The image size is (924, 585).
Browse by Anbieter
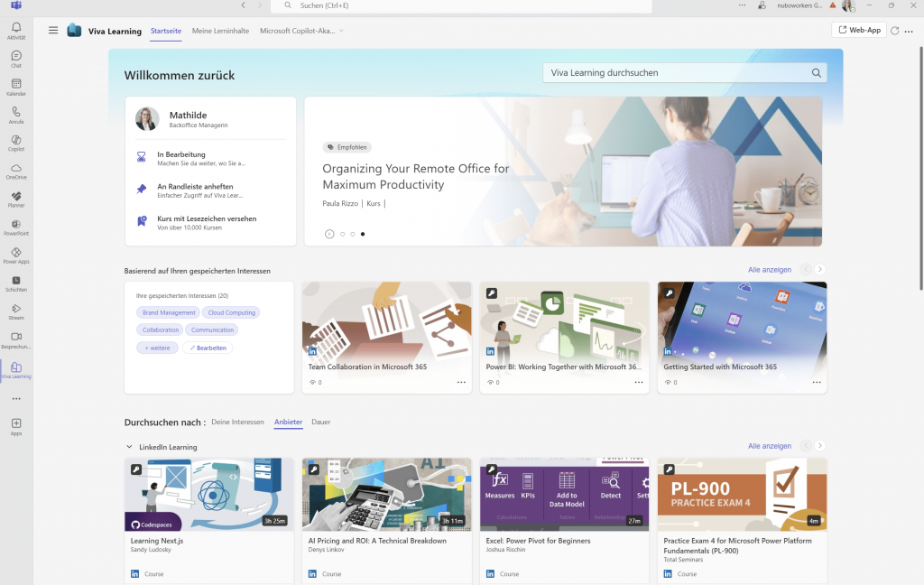[x=288, y=422]
